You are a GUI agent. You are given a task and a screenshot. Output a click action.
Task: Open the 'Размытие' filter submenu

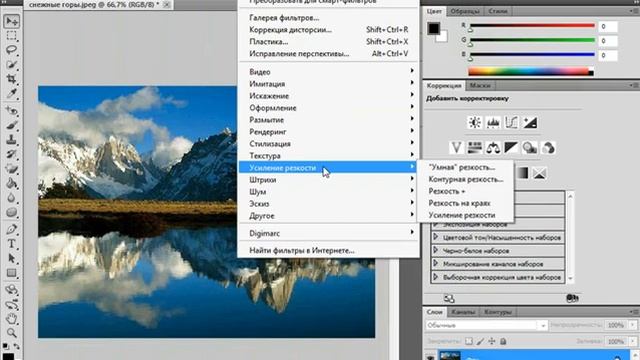click(x=328, y=120)
